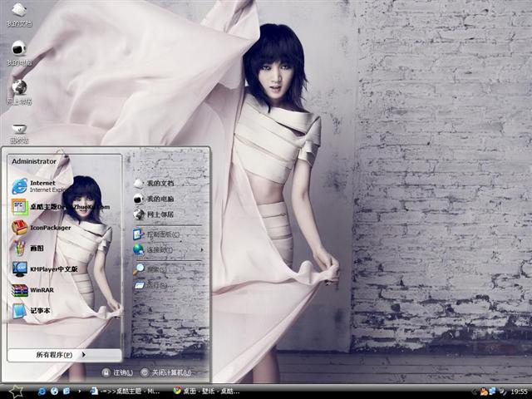The width and height of the screenshot is (532, 399).
Task: Select 搜索(S) in the Start menu
Action: tap(157, 269)
